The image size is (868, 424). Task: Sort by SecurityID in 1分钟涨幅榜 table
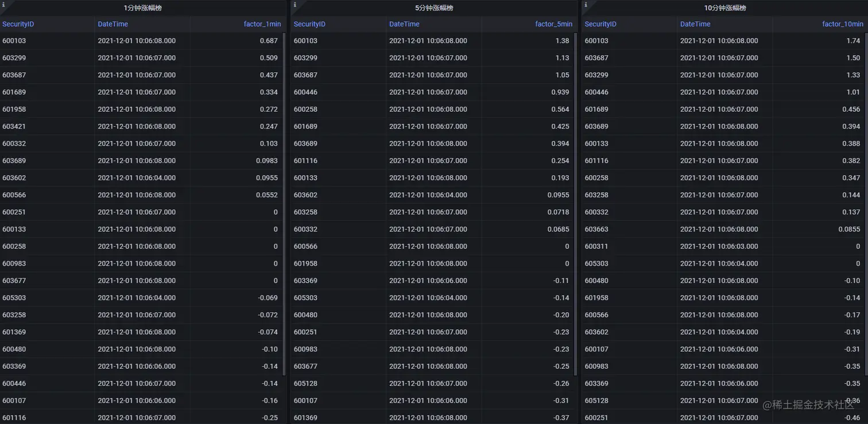coord(18,24)
